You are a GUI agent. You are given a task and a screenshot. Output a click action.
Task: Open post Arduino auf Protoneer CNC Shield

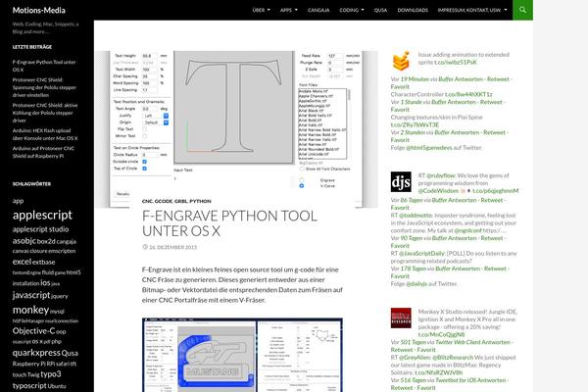(43, 152)
